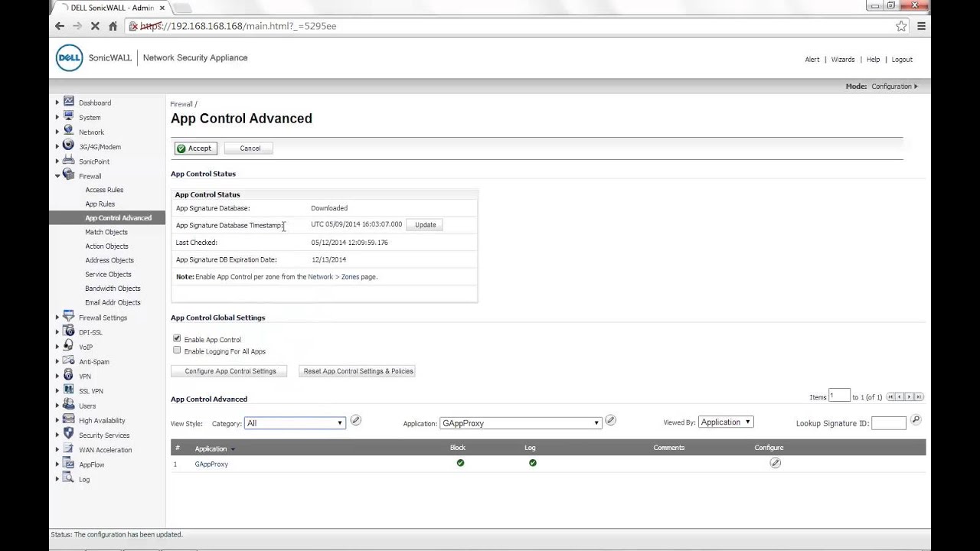Open Access Rules in sidebar

pyautogui.click(x=104, y=190)
